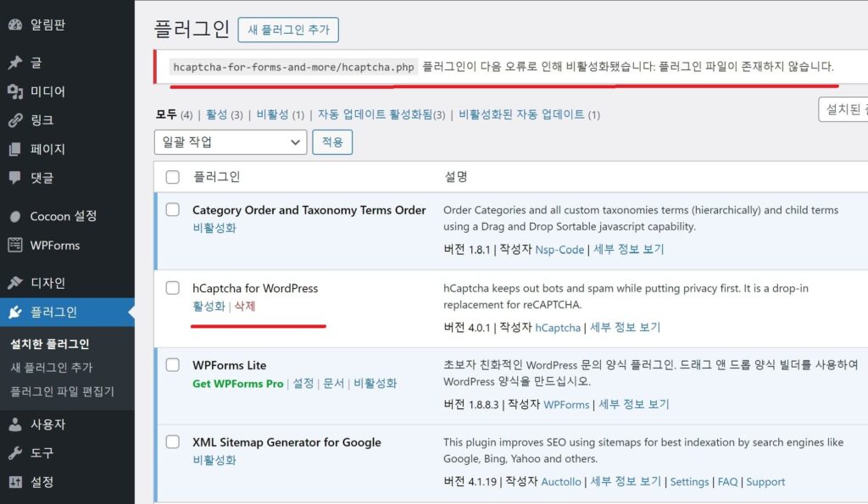Viewport: 868px width, 504px height.
Task: Click the XML Sitemap Generator for Google name
Action: pos(287,443)
